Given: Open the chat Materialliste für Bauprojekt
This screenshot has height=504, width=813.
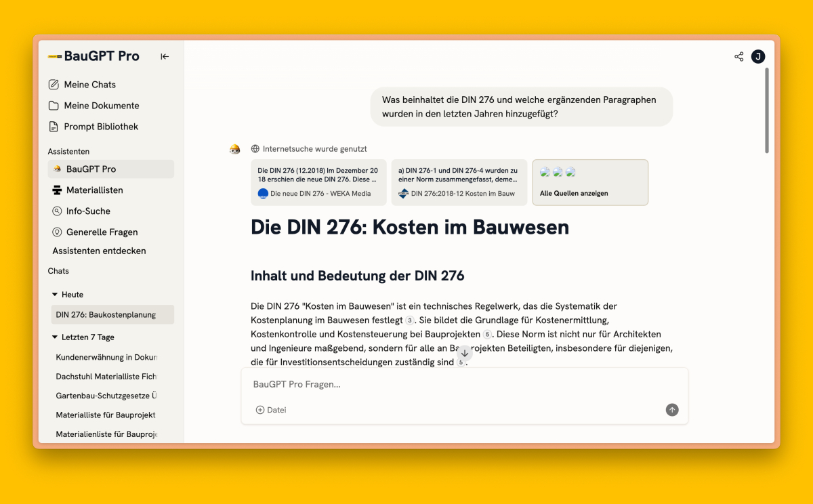Looking at the screenshot, I should [x=107, y=415].
